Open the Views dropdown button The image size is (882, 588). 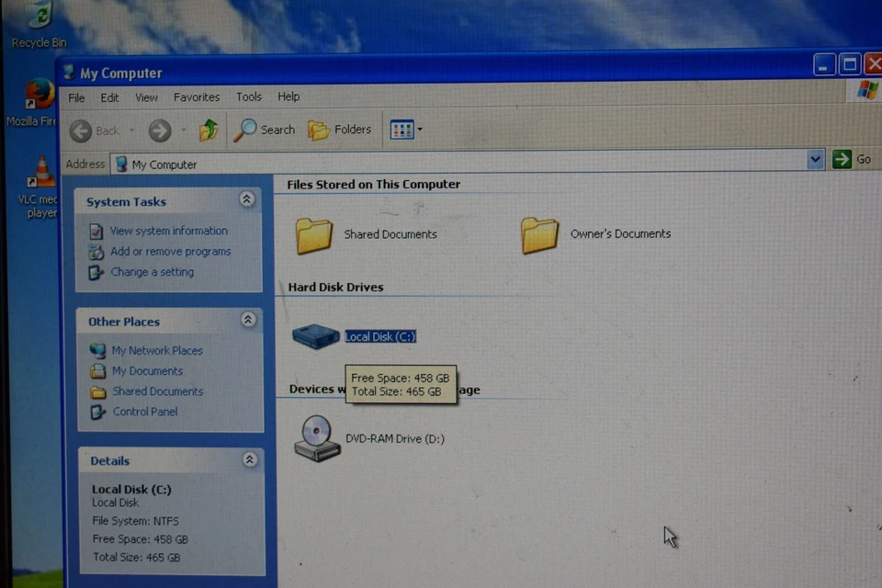click(406, 130)
